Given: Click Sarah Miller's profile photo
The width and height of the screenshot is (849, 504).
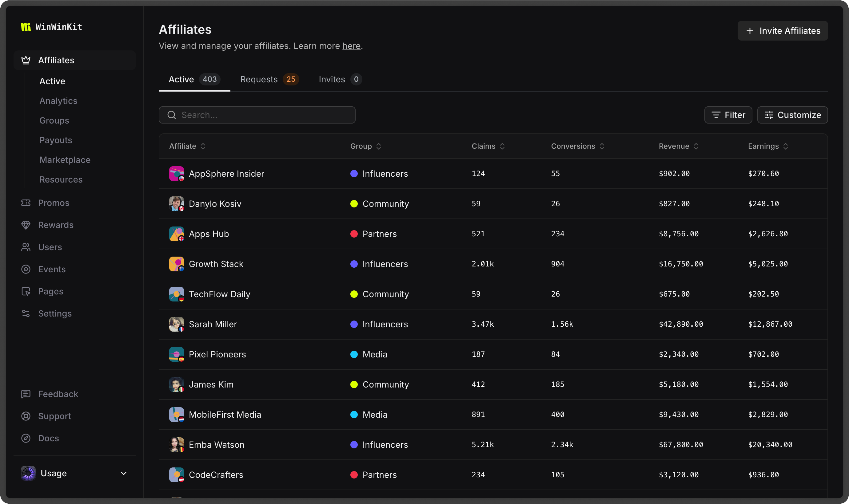Looking at the screenshot, I should point(176,324).
